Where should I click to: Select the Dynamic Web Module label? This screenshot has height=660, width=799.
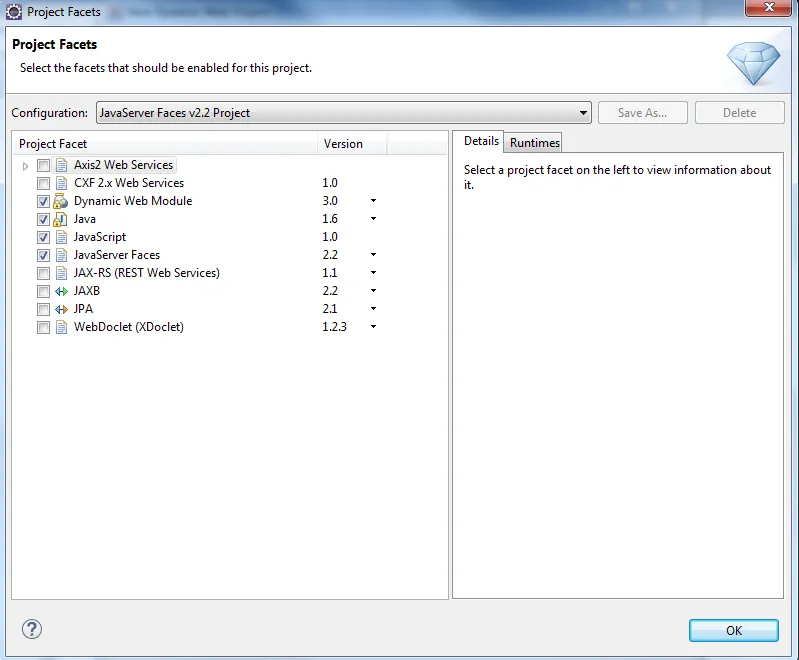[133, 201]
